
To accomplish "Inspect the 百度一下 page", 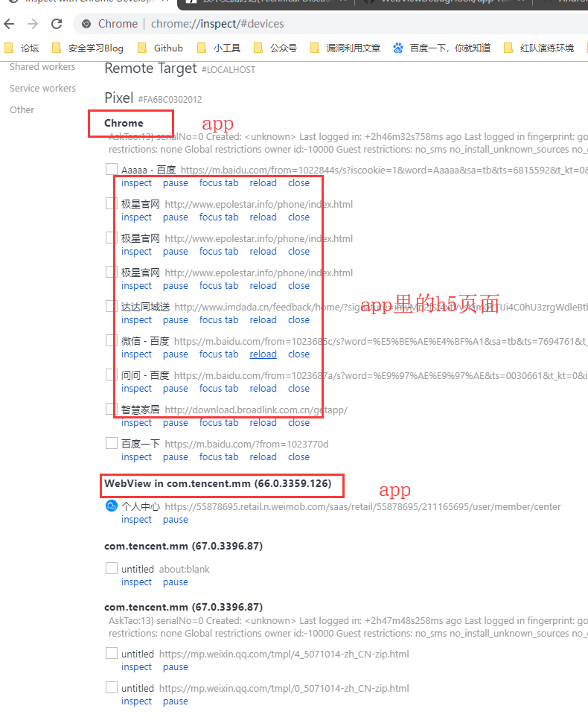I will click(136, 457).
